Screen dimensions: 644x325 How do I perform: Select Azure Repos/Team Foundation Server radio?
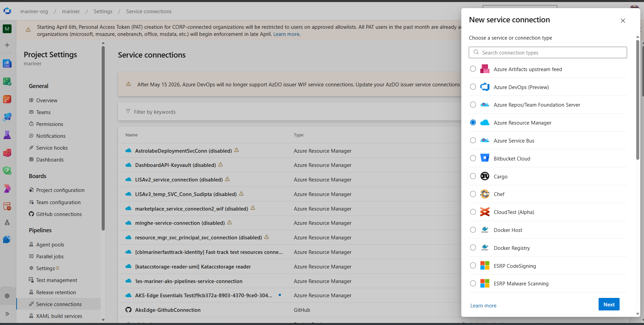tap(473, 105)
